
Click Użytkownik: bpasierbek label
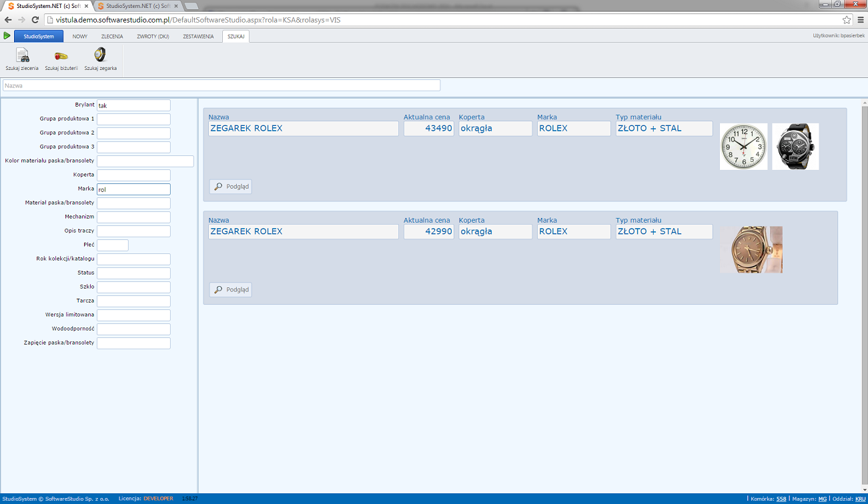(x=839, y=36)
